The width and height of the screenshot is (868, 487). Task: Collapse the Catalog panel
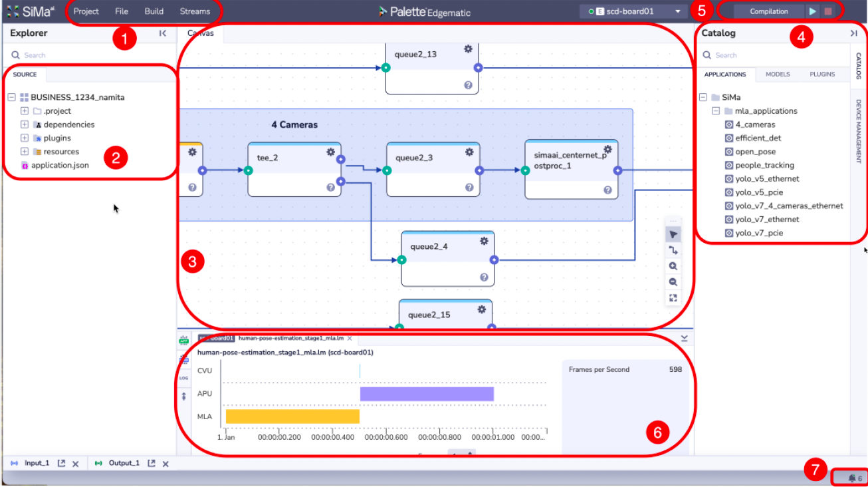coord(853,33)
